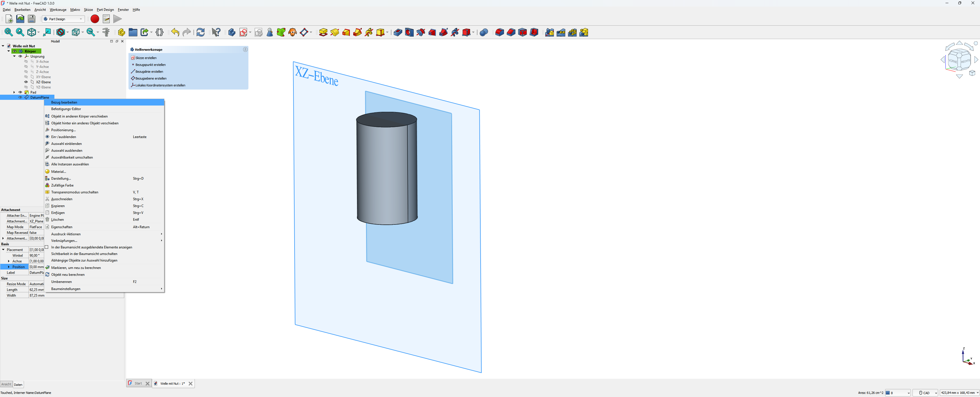Image resolution: width=980 pixels, height=397 pixels.
Task: Click the new document icon
Action: (9, 19)
